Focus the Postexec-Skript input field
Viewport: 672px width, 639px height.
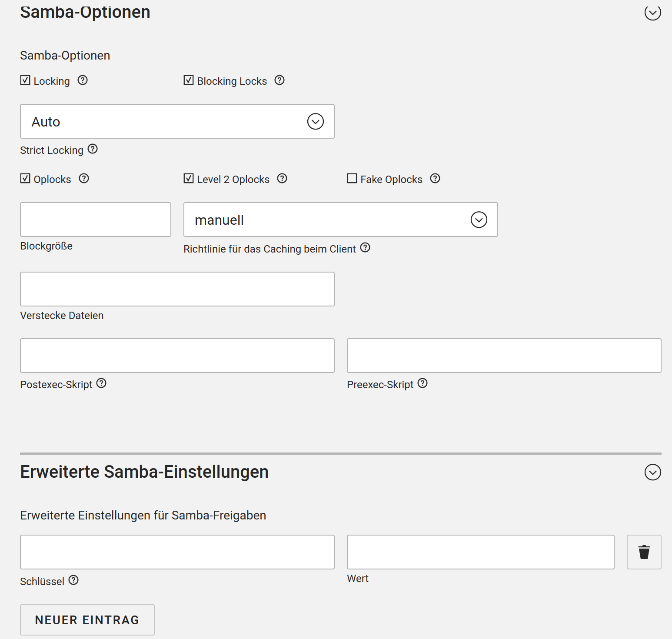[177, 356]
